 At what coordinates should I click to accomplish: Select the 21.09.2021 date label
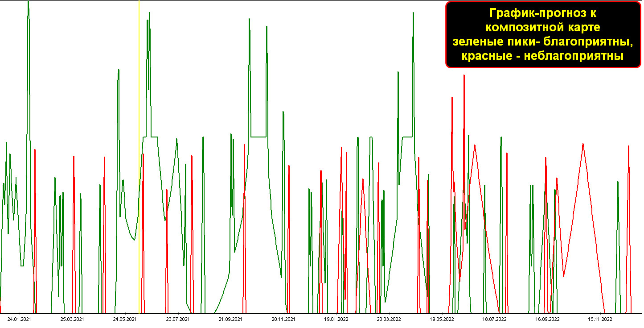click(x=230, y=319)
